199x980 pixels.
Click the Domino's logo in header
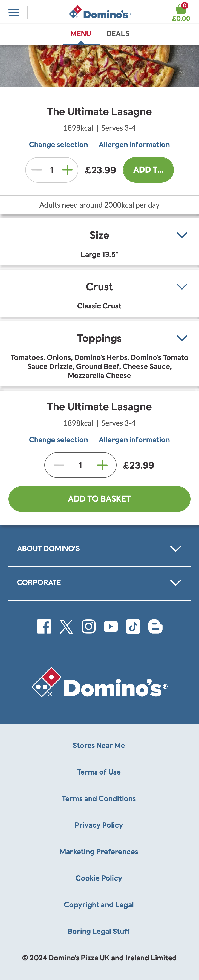coord(100,13)
